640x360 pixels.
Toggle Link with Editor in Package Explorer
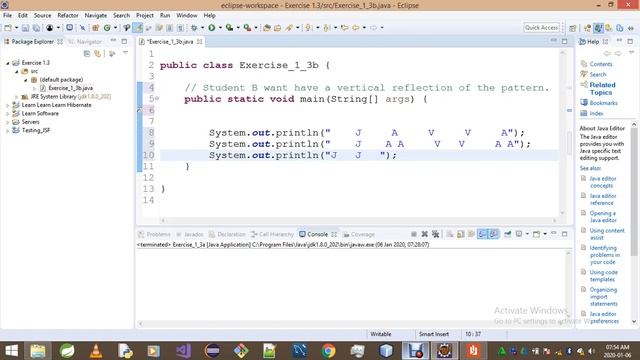[x=98, y=53]
